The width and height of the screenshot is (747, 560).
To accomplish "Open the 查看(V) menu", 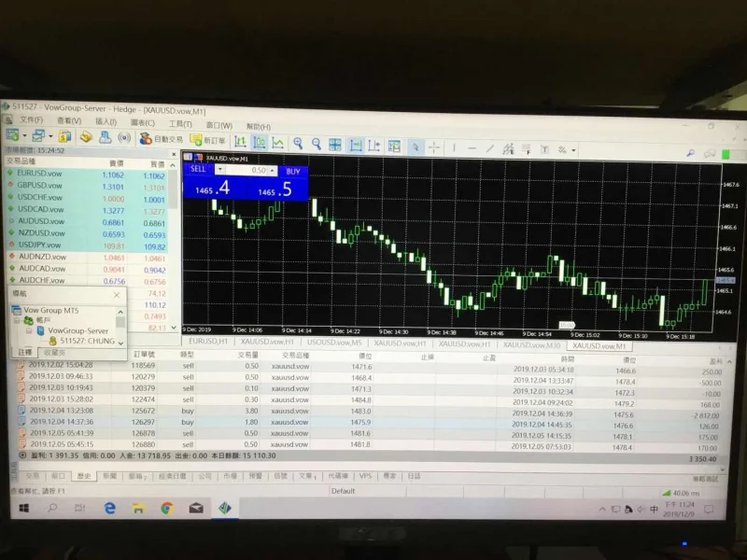I will tap(68, 120).
